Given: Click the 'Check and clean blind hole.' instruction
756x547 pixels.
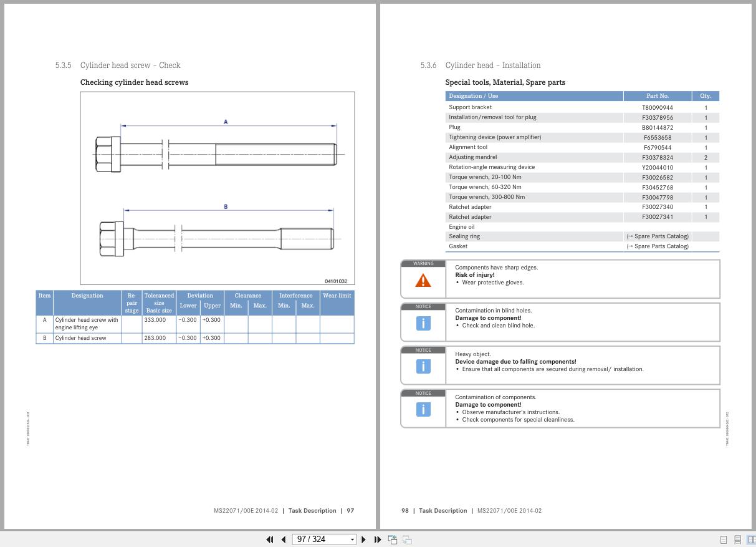Looking at the screenshot, I should point(499,326).
